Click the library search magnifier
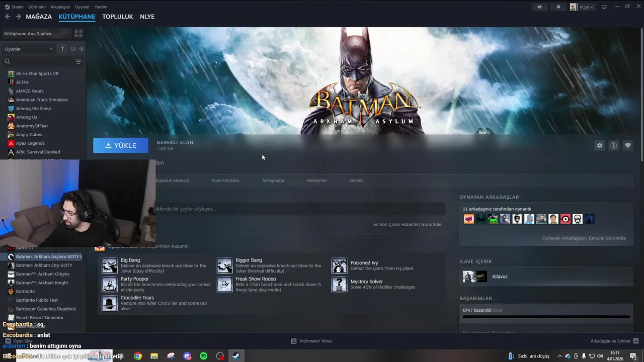This screenshot has height=362, width=644. coord(8,61)
